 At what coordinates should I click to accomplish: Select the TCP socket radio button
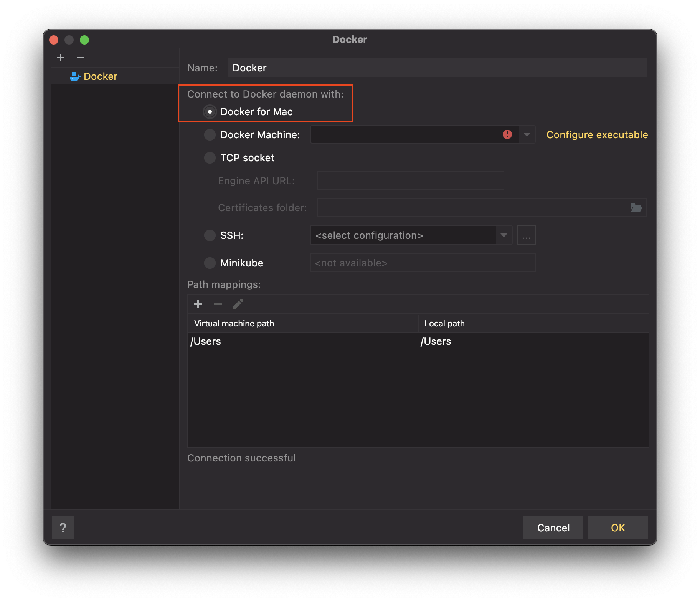210,158
